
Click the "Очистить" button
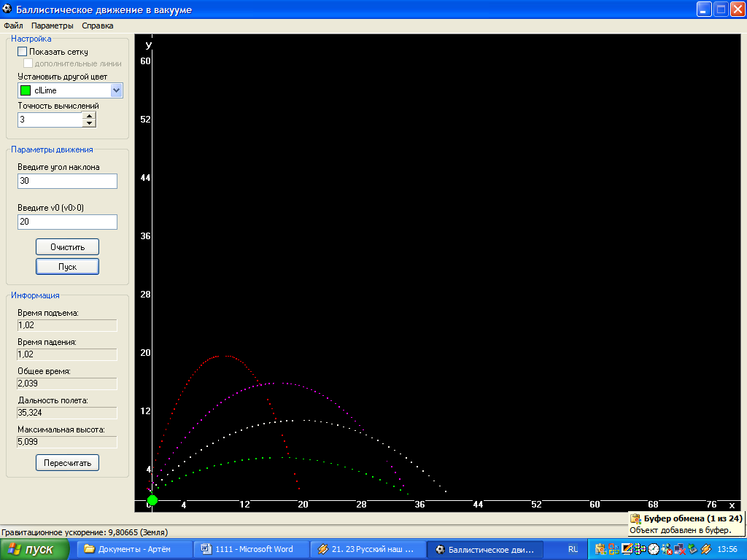tap(67, 246)
